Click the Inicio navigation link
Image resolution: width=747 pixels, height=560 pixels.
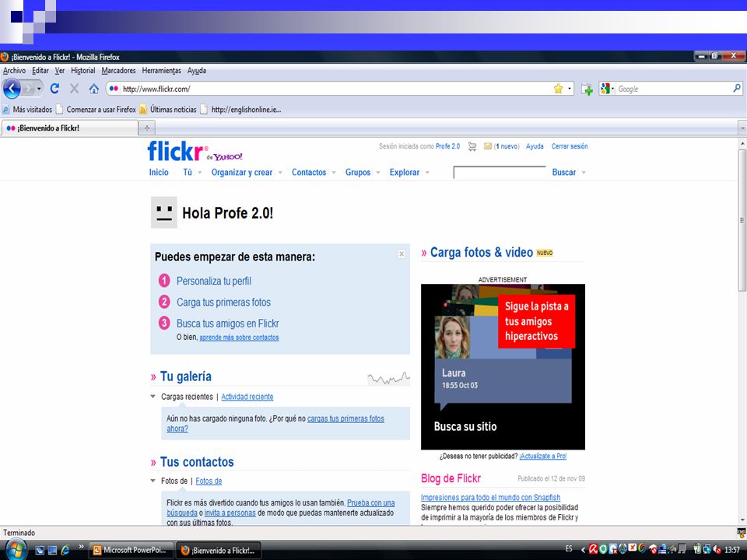(x=159, y=173)
